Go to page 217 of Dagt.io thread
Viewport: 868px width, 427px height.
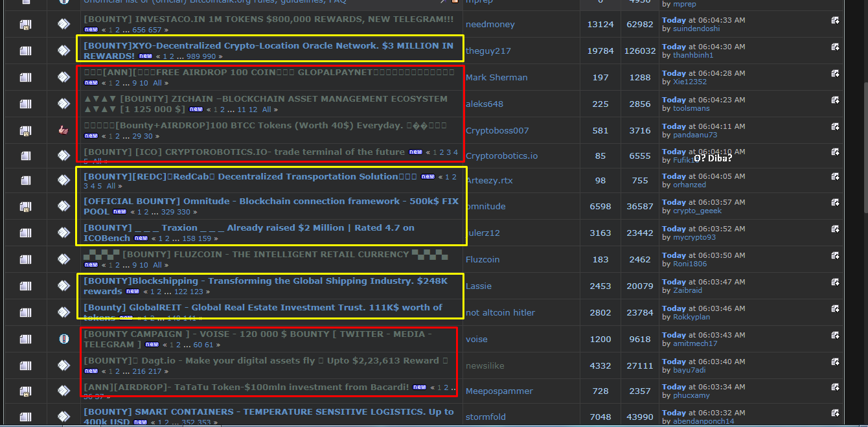click(x=155, y=371)
